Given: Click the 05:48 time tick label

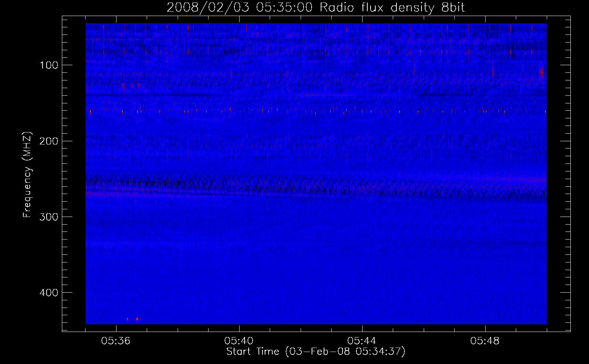Looking at the screenshot, I should (x=485, y=341).
